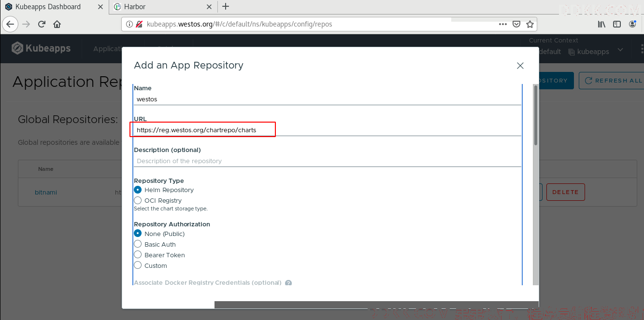Select the Helm Repository radio button
This screenshot has height=320, width=644.
[x=138, y=190]
